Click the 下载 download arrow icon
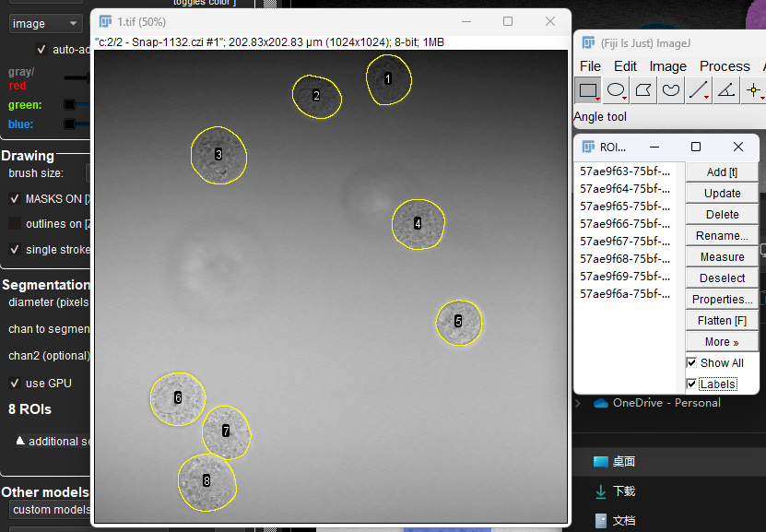The width and height of the screenshot is (766, 532). point(601,491)
